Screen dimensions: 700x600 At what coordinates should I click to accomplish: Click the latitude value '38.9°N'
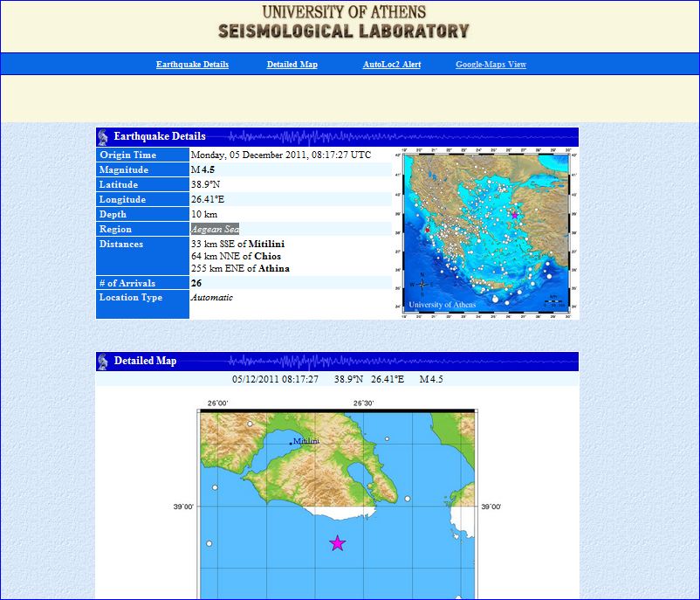(205, 184)
